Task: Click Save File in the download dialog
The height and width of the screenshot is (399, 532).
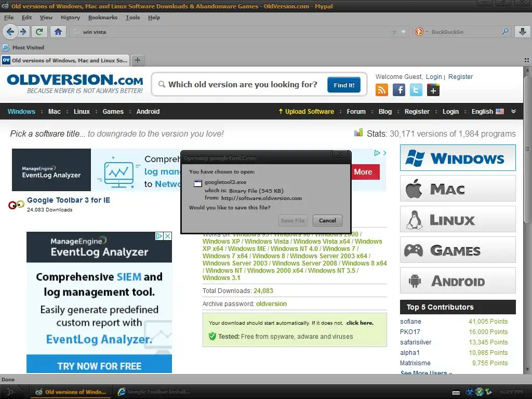Action: (292, 220)
